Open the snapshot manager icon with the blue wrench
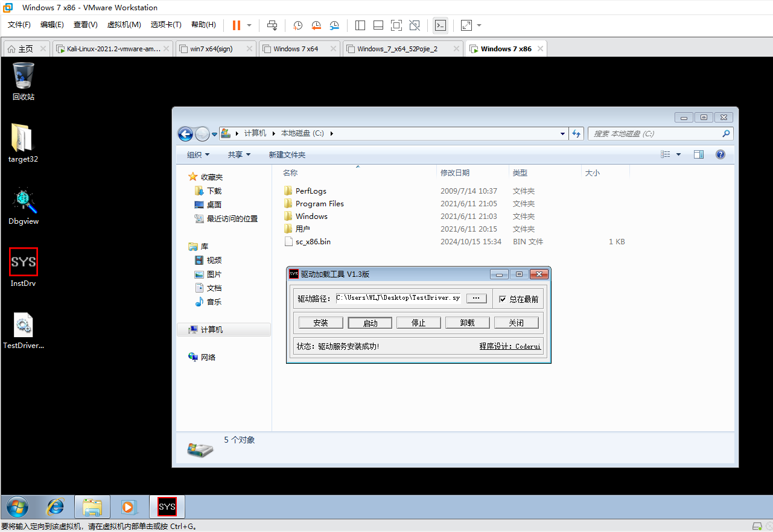Viewport: 773px width, 532px height. coord(334,25)
